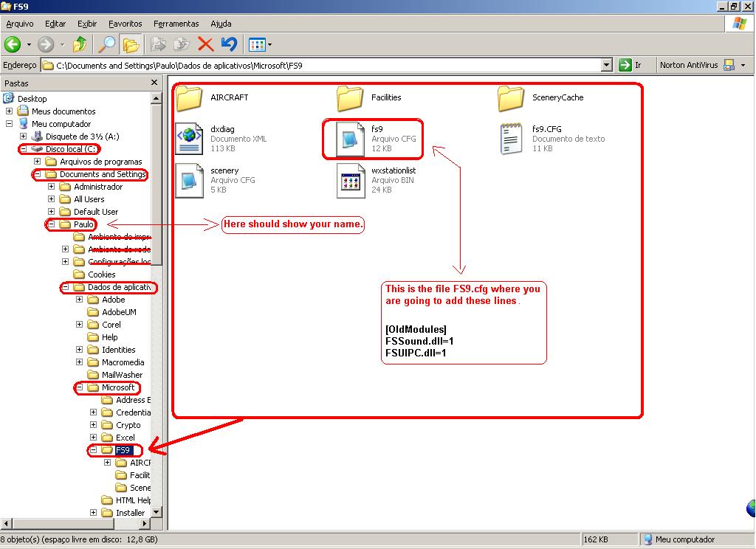
Task: Click the folder tree scroll-up arrow
Action: (x=157, y=98)
